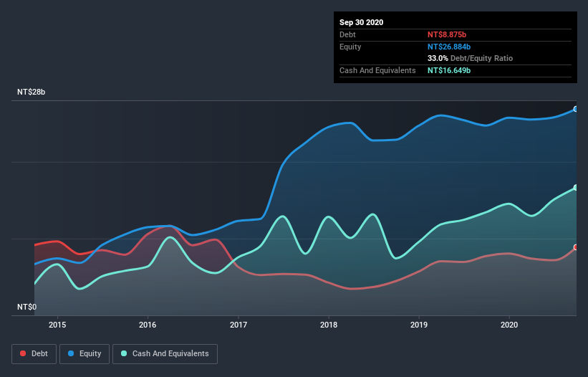Click the Equity row label in tooltip
The image size is (588, 377).
pos(350,47)
